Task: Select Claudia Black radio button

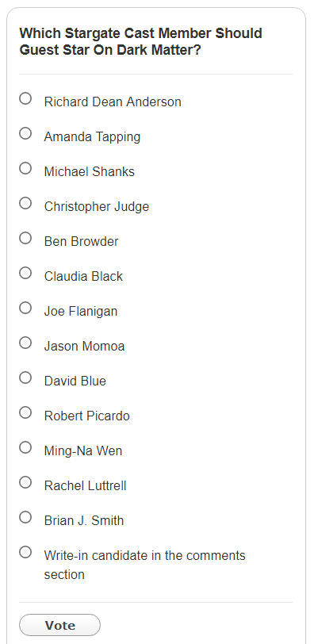Action: (25, 273)
